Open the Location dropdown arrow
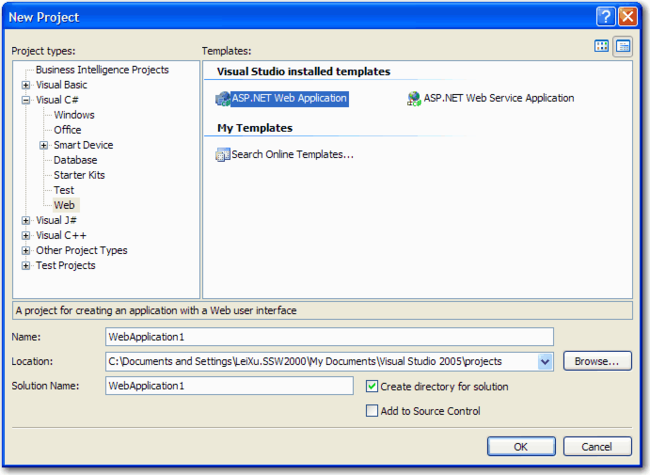Screen dimensions: 650x475 pos(545,362)
